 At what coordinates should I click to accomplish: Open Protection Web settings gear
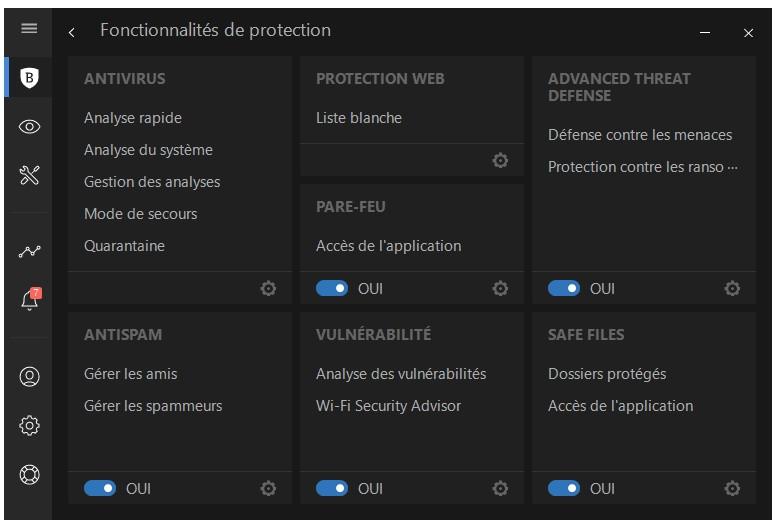[x=500, y=160]
